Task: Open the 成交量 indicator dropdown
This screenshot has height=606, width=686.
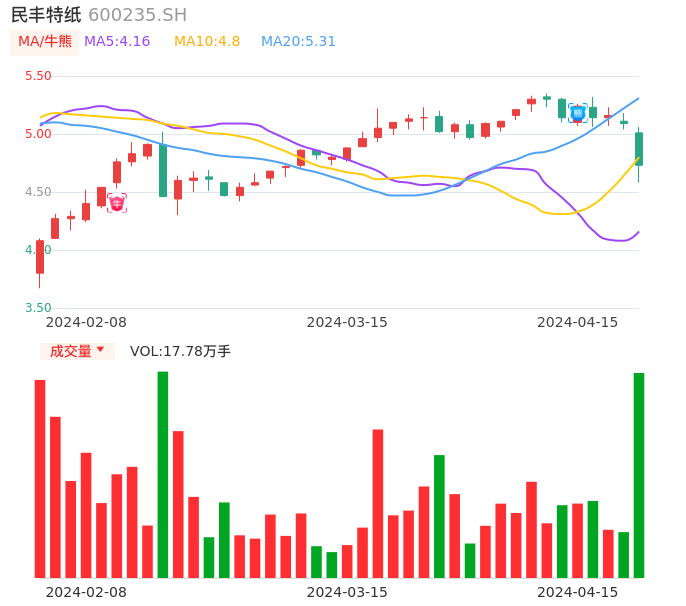Action: (x=77, y=351)
